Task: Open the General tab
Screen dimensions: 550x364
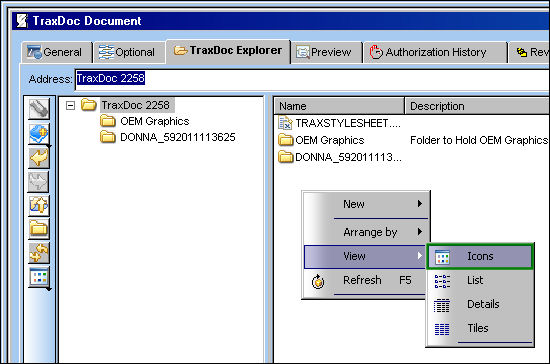Action: tap(57, 52)
